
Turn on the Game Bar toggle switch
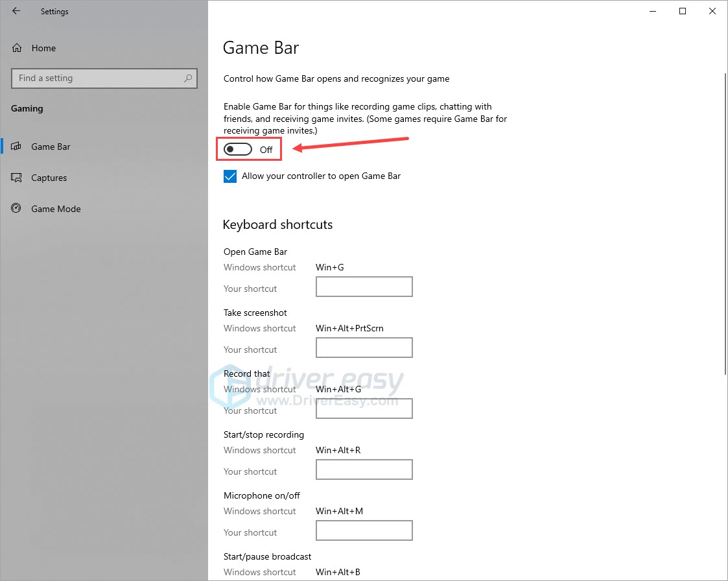pyautogui.click(x=238, y=150)
